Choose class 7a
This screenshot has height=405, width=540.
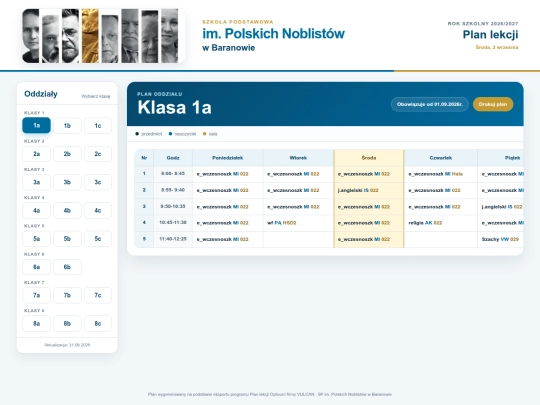point(36,295)
